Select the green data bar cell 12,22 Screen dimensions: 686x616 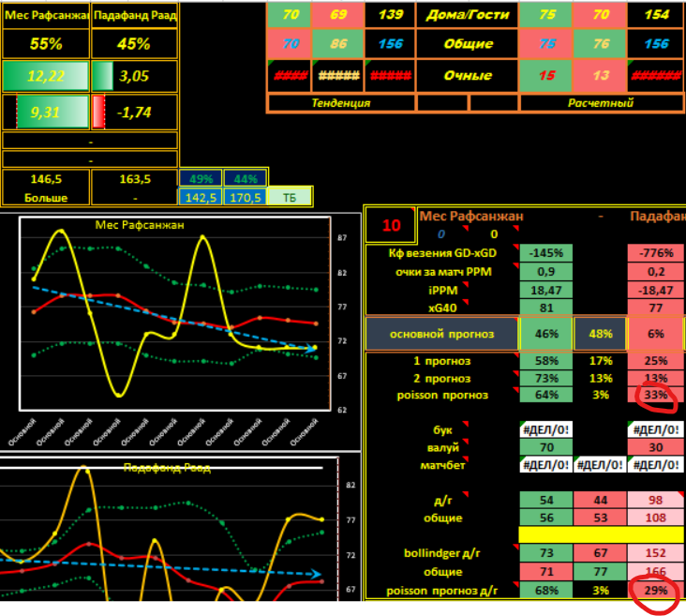pos(47,76)
